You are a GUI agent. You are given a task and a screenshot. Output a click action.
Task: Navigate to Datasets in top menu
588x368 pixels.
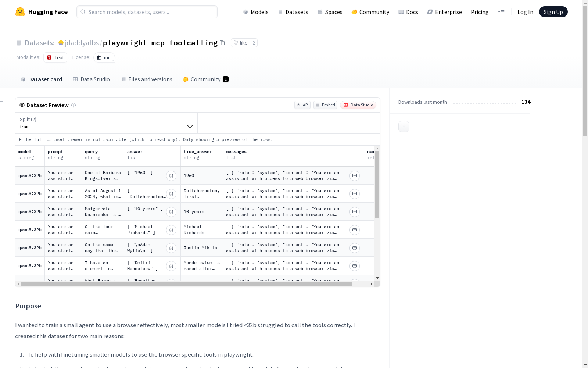293,12
